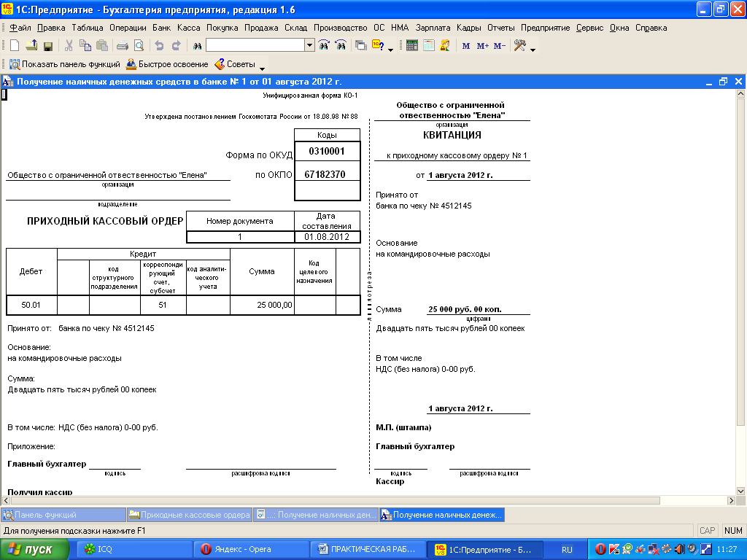Open the ОС menu

(379, 28)
